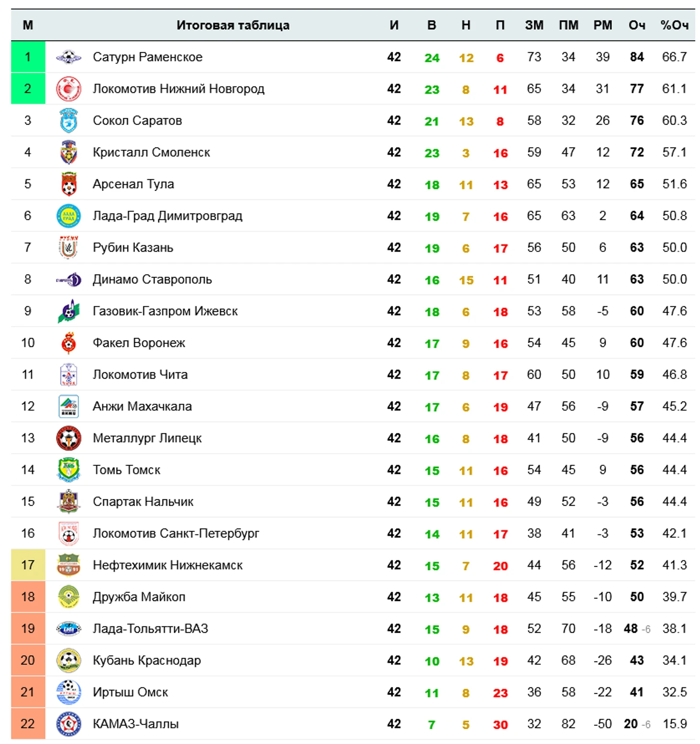
Task: Click the green position 1 cell
Action: tap(28, 57)
